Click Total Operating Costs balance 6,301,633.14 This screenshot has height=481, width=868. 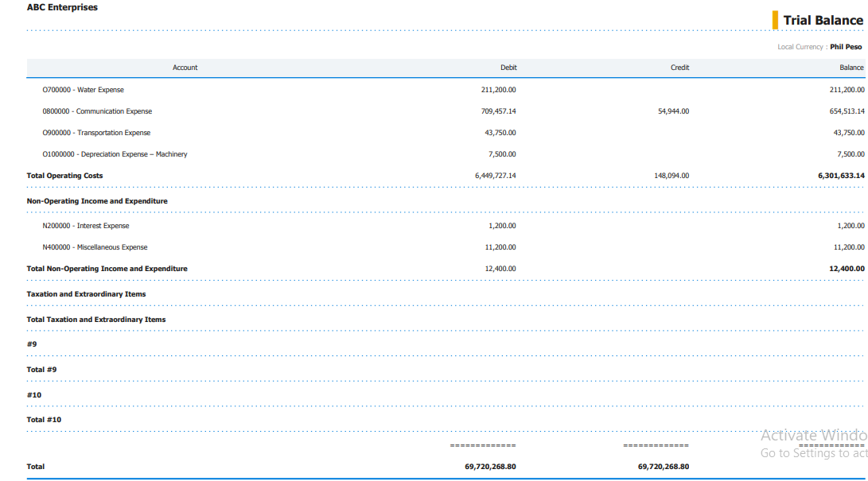(841, 176)
